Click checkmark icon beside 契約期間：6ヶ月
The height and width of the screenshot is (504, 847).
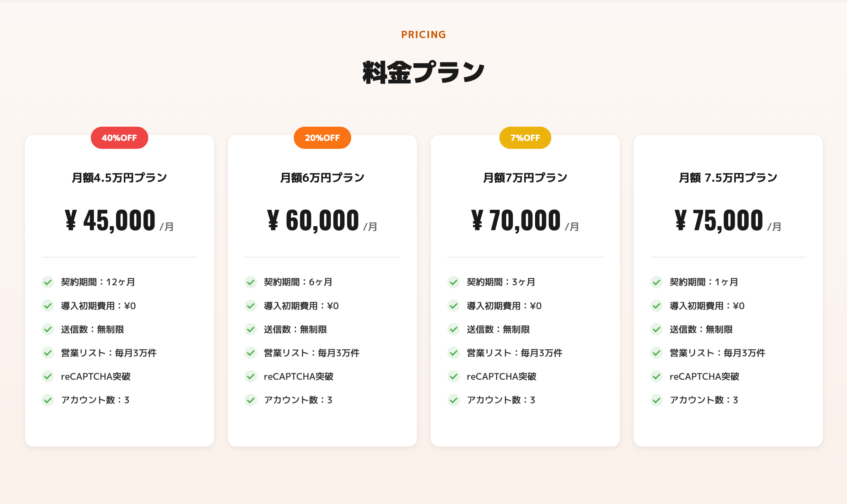[251, 282]
